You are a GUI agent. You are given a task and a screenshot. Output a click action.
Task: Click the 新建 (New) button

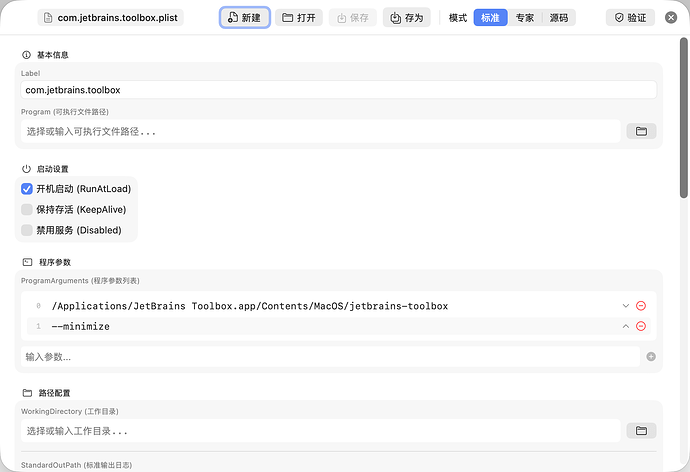[245, 18]
